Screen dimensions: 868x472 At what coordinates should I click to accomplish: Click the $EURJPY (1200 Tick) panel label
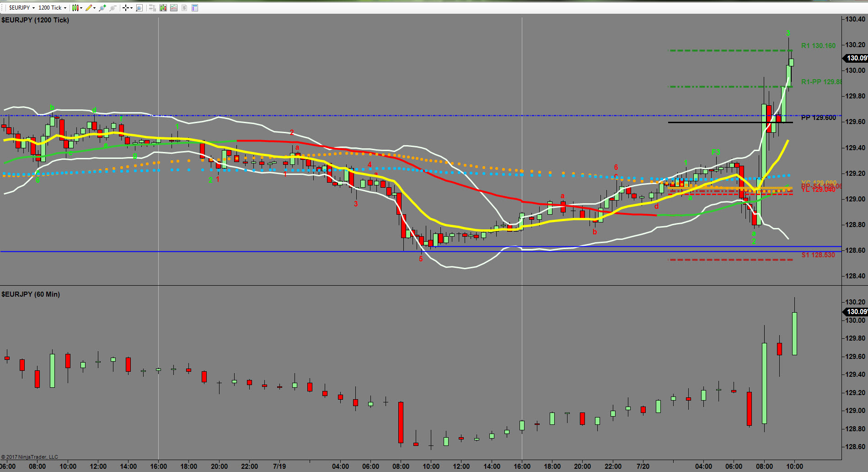pos(35,20)
